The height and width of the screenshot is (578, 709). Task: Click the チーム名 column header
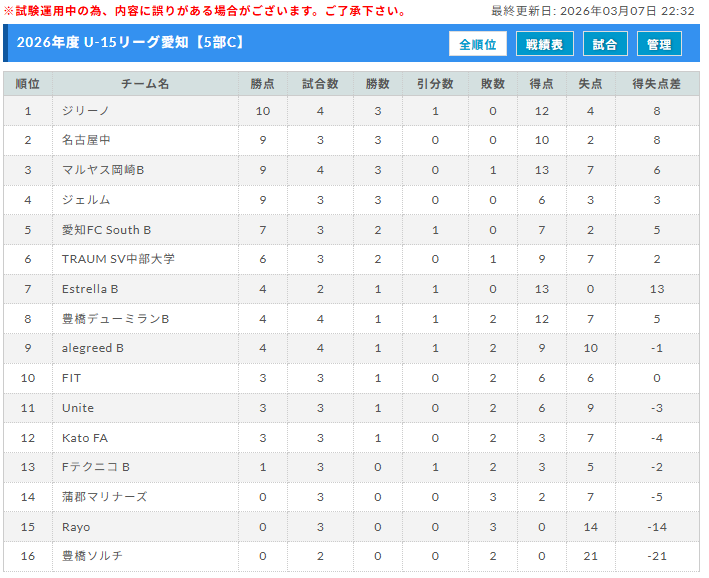145,85
